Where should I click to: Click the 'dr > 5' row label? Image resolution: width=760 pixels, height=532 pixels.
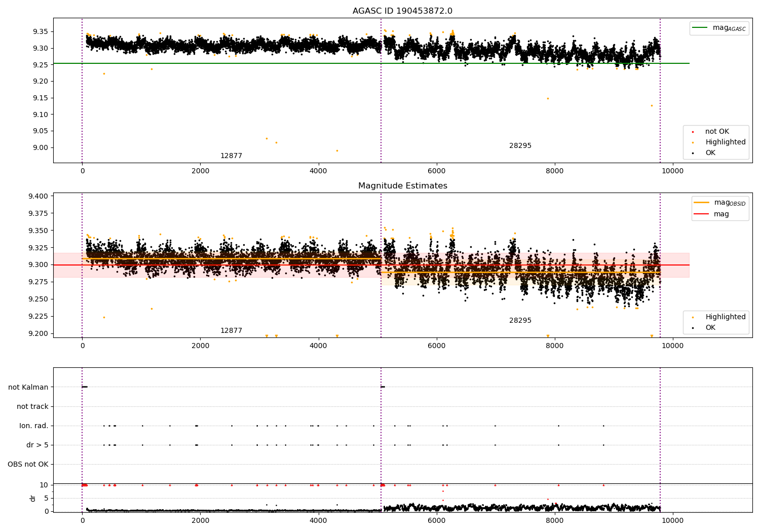37,445
